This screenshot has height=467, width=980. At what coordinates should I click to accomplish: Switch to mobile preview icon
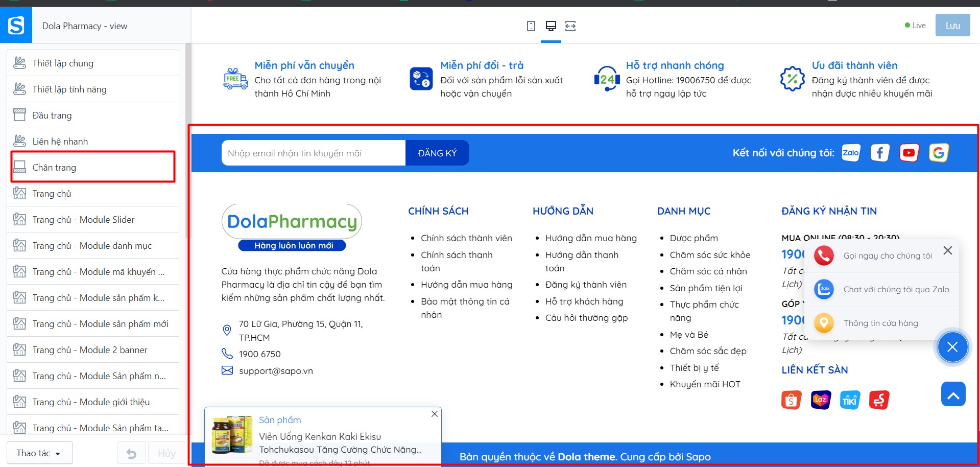click(531, 26)
